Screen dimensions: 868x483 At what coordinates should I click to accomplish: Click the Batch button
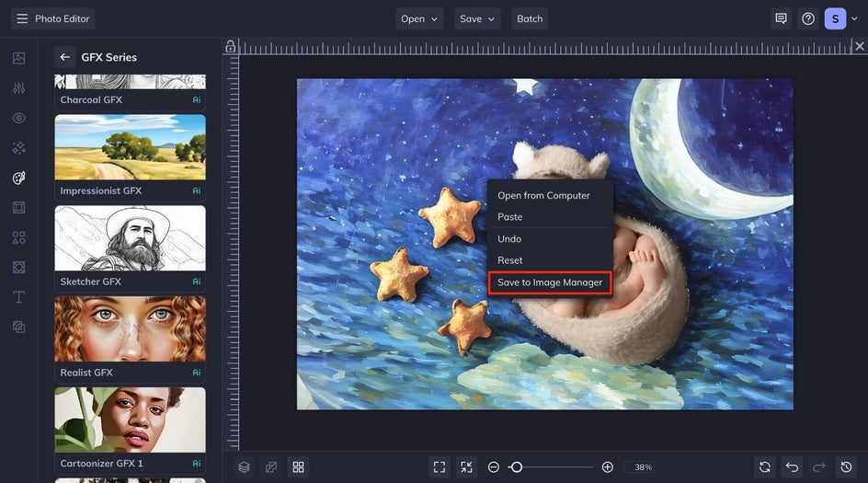(x=530, y=18)
